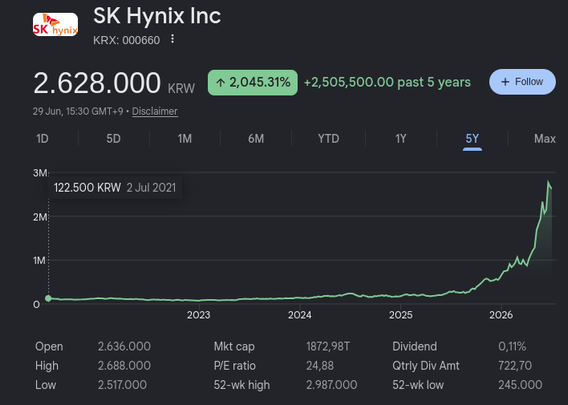568x405 pixels.
Task: Open the three-dot options menu beside KRX: 000660
Action: coord(173,39)
